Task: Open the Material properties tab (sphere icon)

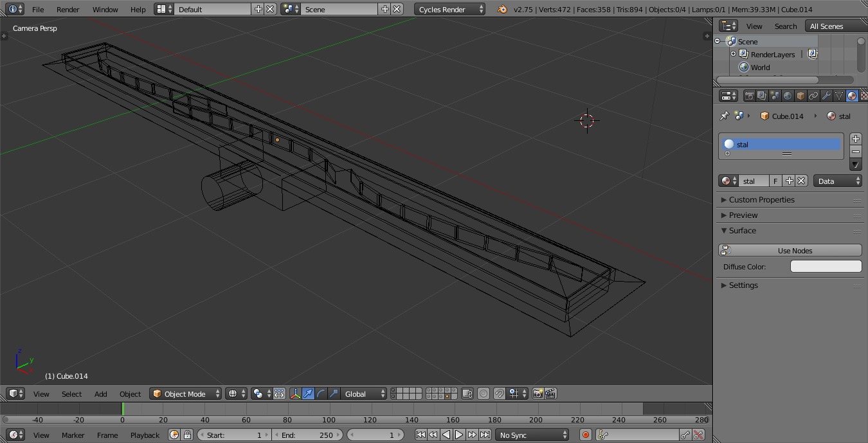Action: coord(852,96)
